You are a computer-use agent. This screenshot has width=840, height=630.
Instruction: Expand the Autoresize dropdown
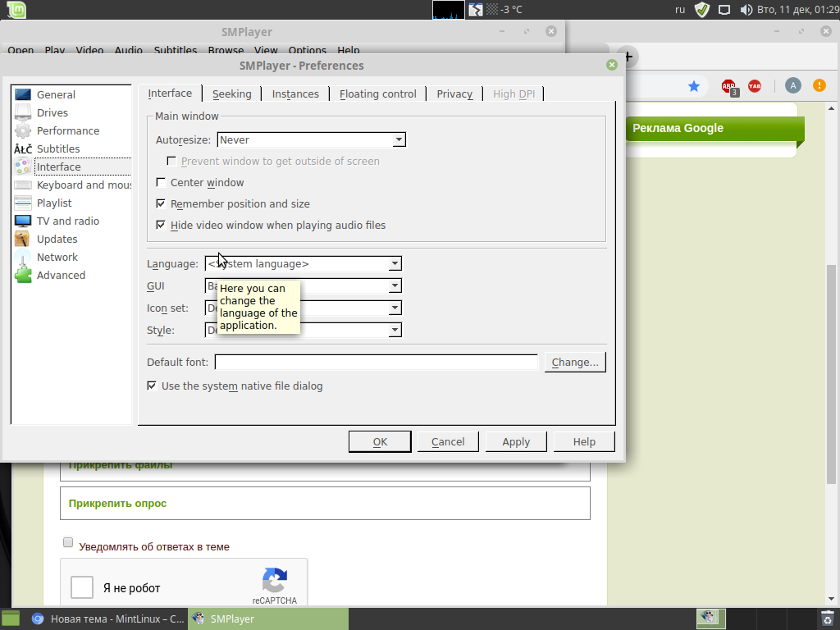(x=398, y=140)
